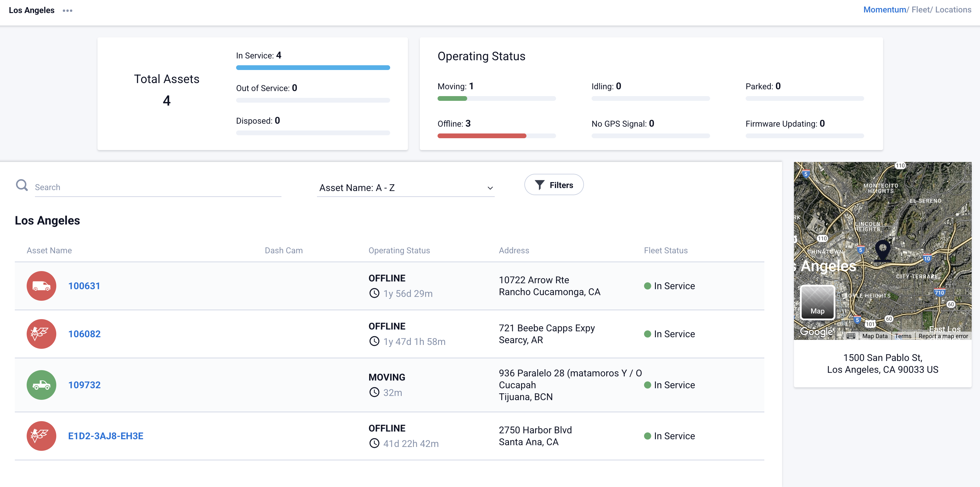Viewport: 980px width, 487px height.
Task: Click the eagle icon for asset E1D2-3AJ8-EH3E
Action: 41,436
